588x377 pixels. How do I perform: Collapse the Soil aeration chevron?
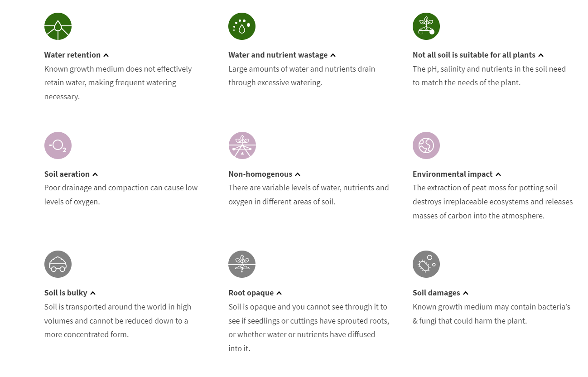pos(95,174)
